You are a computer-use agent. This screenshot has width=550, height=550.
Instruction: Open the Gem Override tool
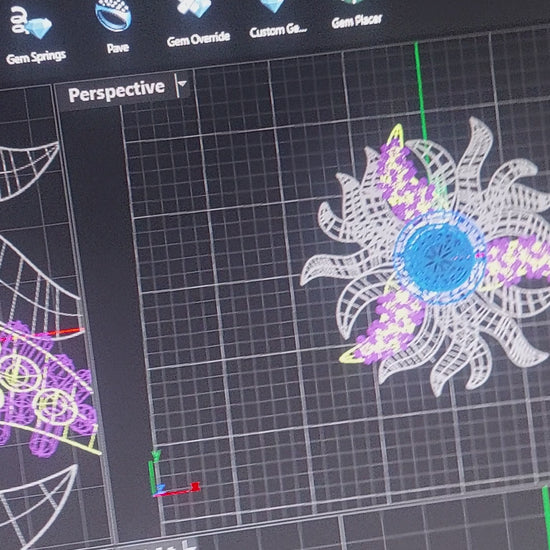coord(198,23)
